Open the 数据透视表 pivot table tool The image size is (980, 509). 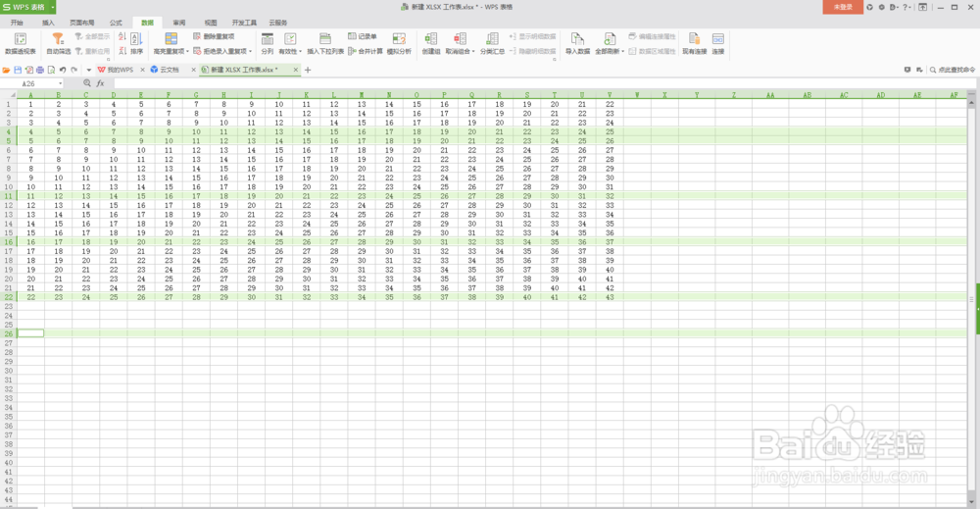click(20, 43)
